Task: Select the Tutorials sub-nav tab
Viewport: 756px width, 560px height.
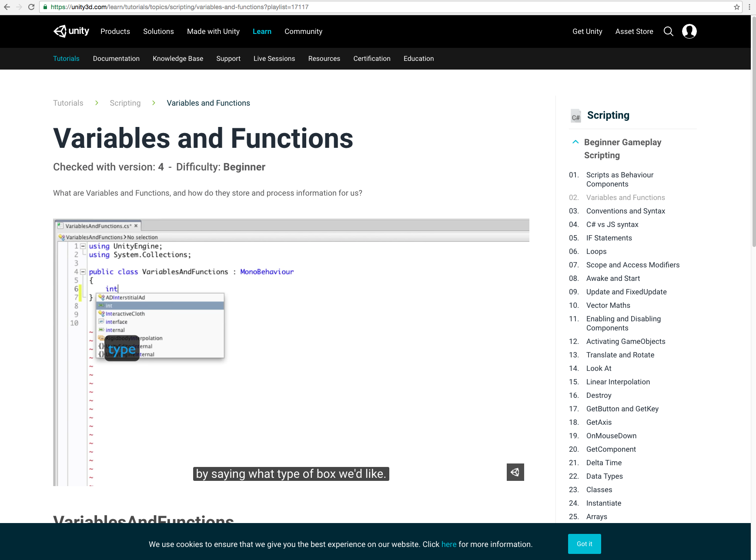Action: point(66,59)
